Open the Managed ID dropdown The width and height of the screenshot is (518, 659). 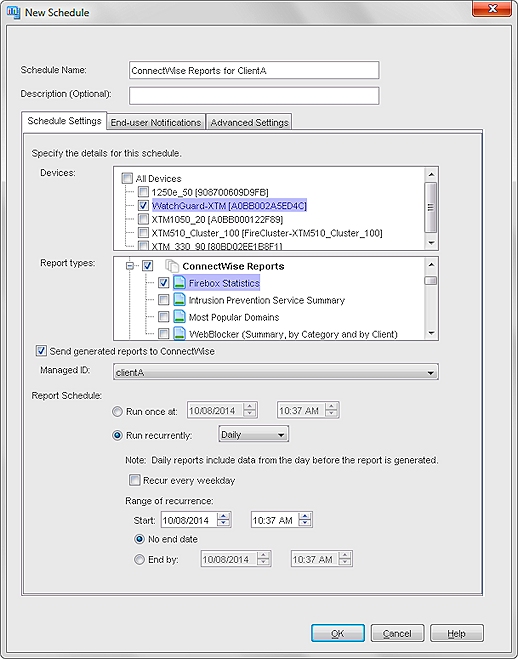coord(276,372)
